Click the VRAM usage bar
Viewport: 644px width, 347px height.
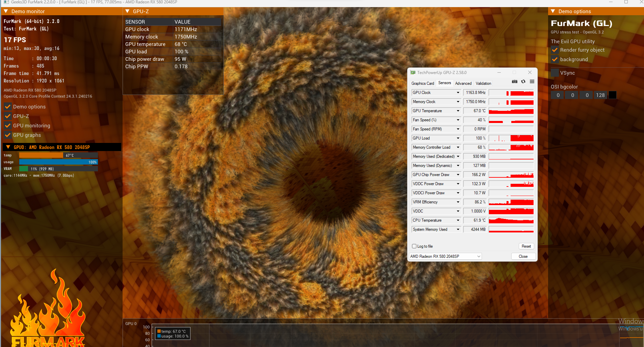pos(58,169)
